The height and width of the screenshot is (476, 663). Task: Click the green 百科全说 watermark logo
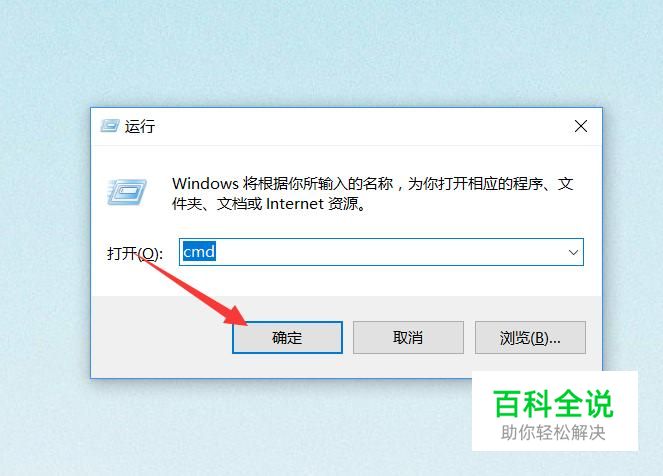click(553, 403)
